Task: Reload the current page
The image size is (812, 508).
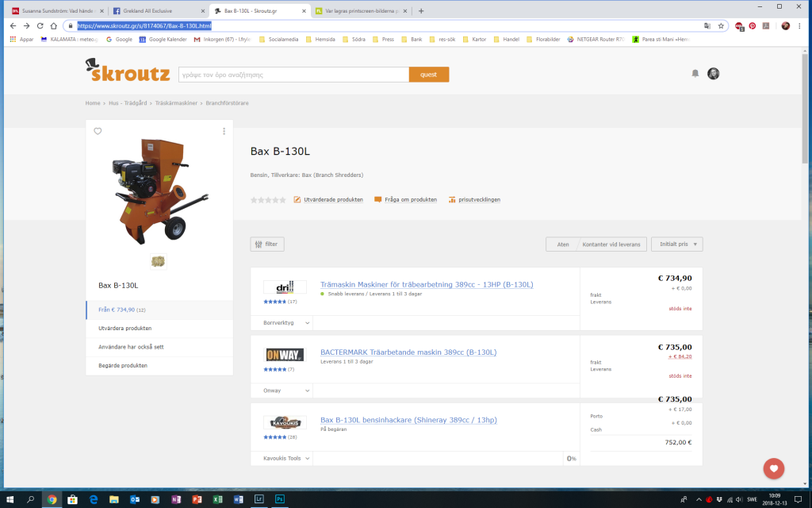Action: pyautogui.click(x=40, y=25)
